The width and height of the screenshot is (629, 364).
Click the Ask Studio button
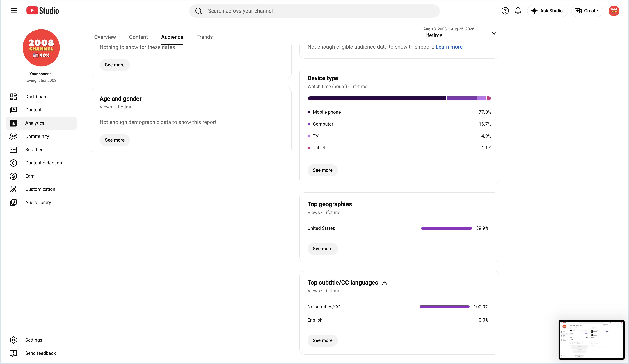[547, 11]
